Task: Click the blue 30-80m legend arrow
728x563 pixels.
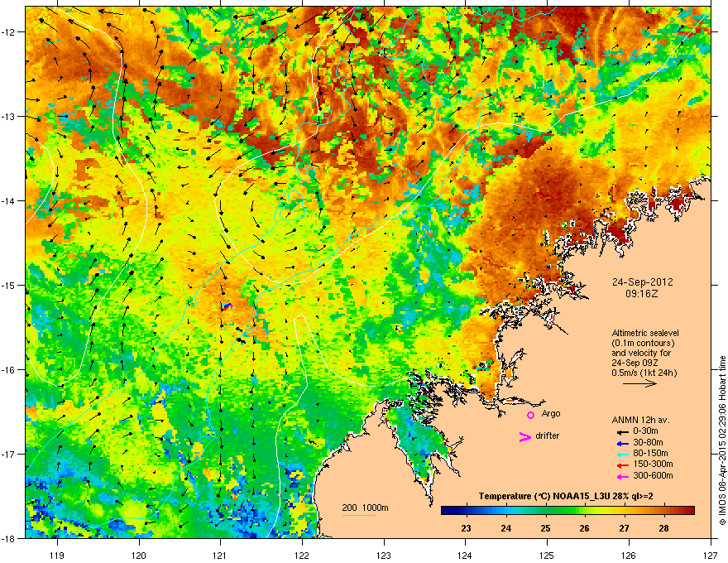Action: 621,443
